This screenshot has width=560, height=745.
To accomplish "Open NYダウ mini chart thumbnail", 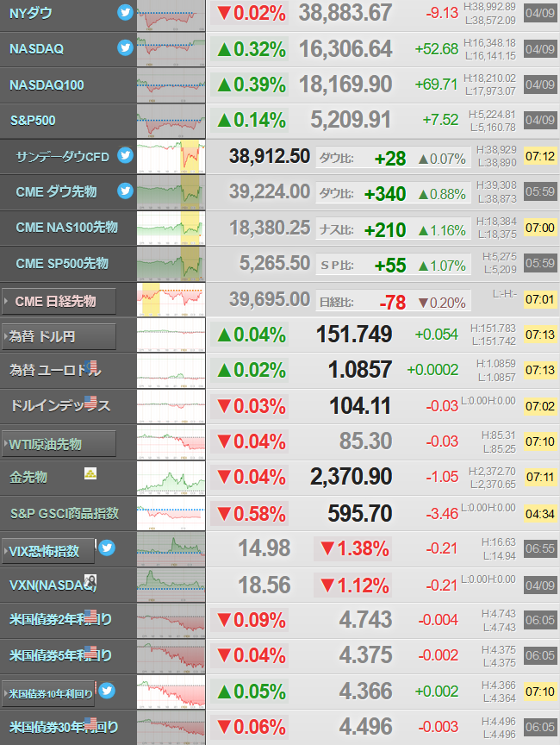I will [x=171, y=16].
